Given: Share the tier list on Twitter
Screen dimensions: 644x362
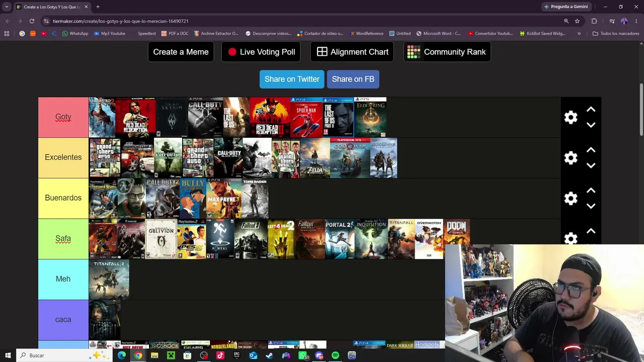Looking at the screenshot, I should click(292, 79).
